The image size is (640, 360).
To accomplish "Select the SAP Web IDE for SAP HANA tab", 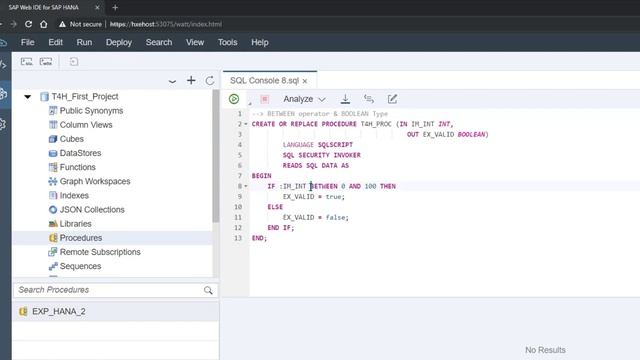I will click(x=44, y=7).
